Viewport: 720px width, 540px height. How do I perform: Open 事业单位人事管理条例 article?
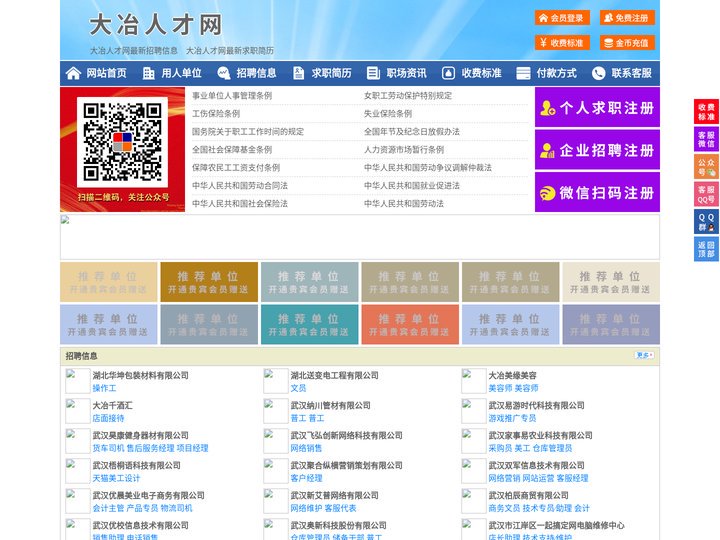tap(232, 96)
